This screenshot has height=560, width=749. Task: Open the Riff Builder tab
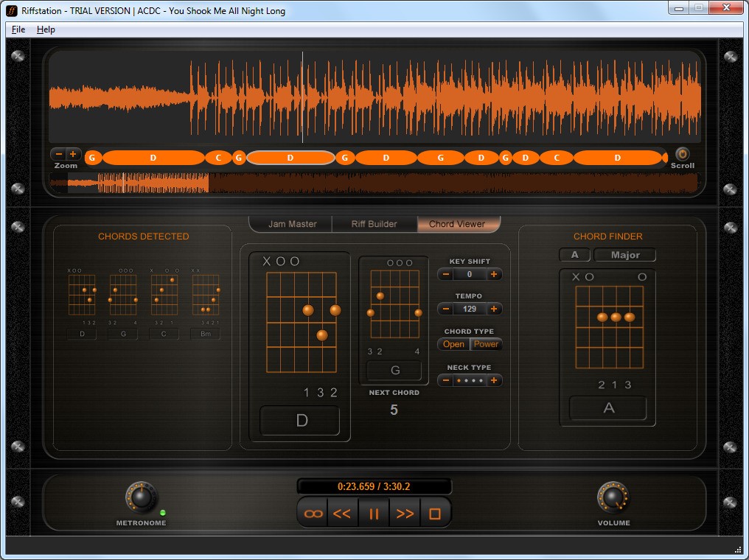coord(374,224)
